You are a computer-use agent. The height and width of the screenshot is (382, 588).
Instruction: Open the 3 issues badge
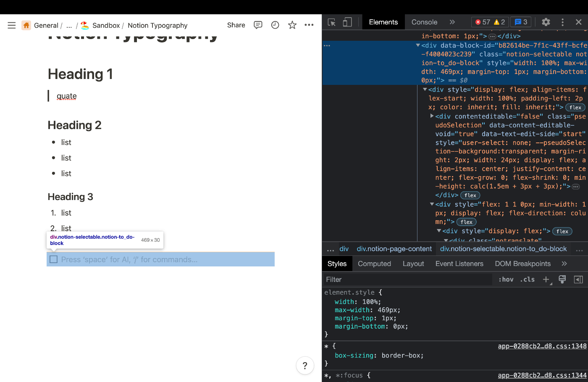[x=521, y=22]
